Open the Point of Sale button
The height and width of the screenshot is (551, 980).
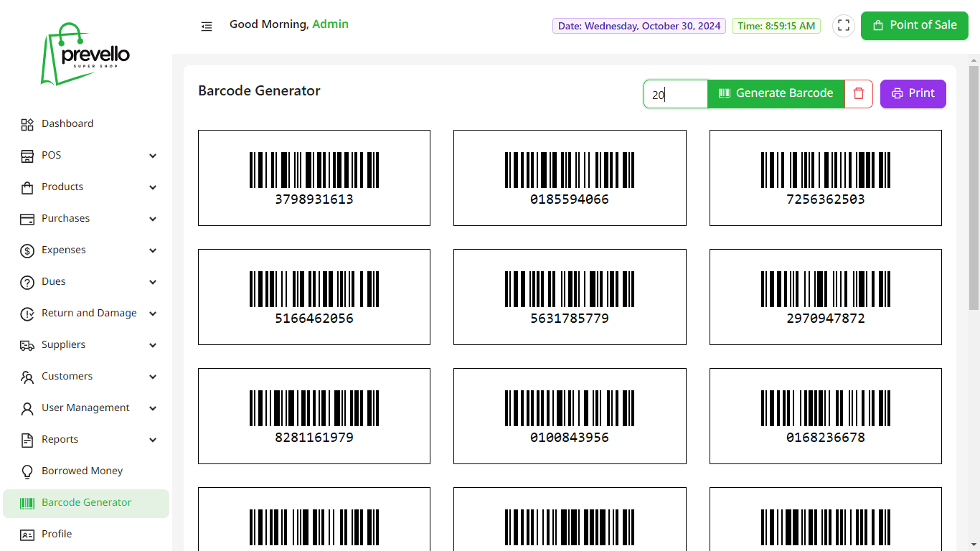[915, 25]
